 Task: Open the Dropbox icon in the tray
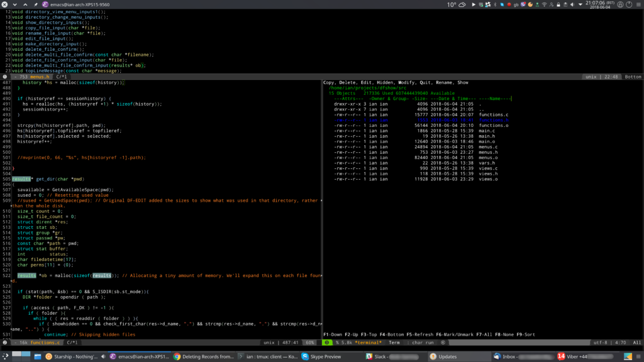[502, 6]
